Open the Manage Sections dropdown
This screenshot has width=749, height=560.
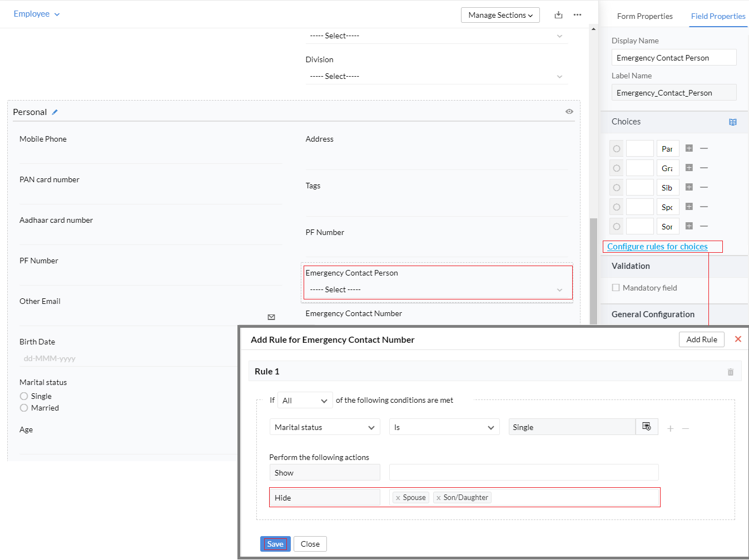[x=500, y=15]
